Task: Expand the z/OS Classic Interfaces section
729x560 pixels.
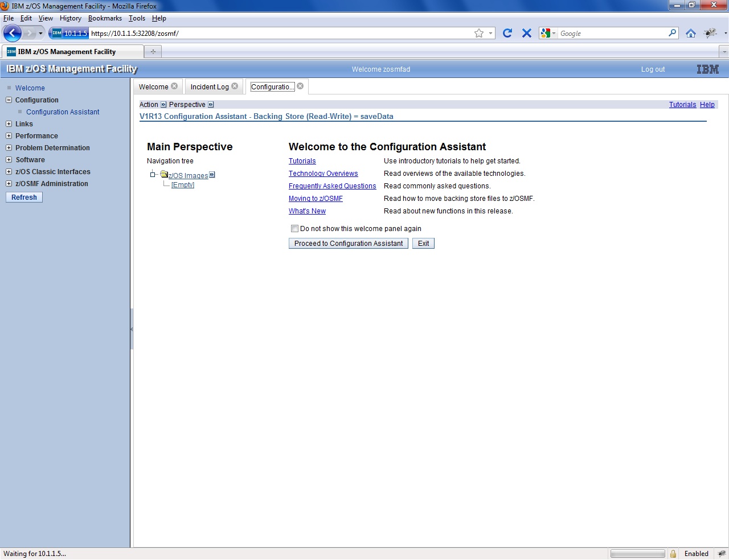Action: (x=9, y=172)
